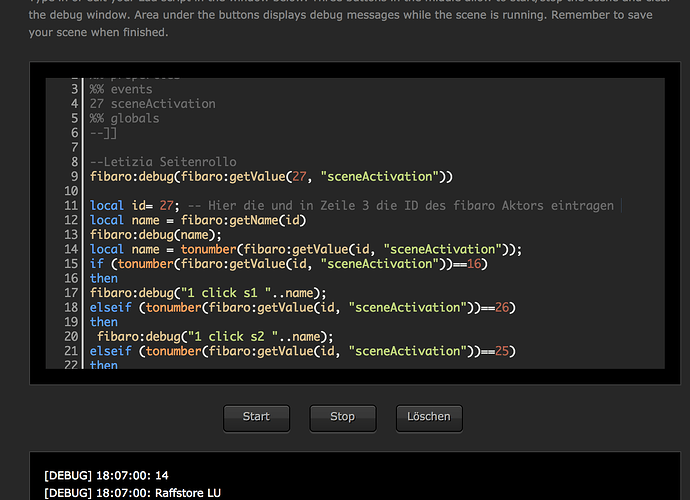Click the "%% globals" line in the editor
690x500 pixels.
click(x=124, y=118)
